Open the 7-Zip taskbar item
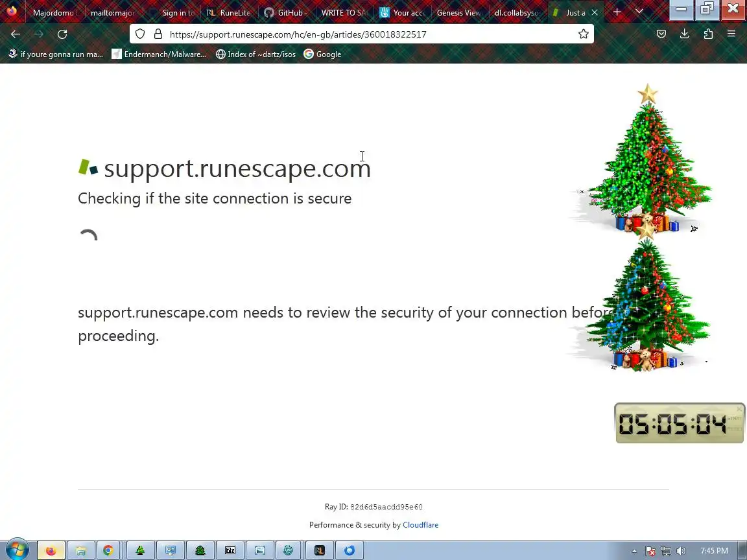This screenshot has width=747, height=560. [230, 550]
